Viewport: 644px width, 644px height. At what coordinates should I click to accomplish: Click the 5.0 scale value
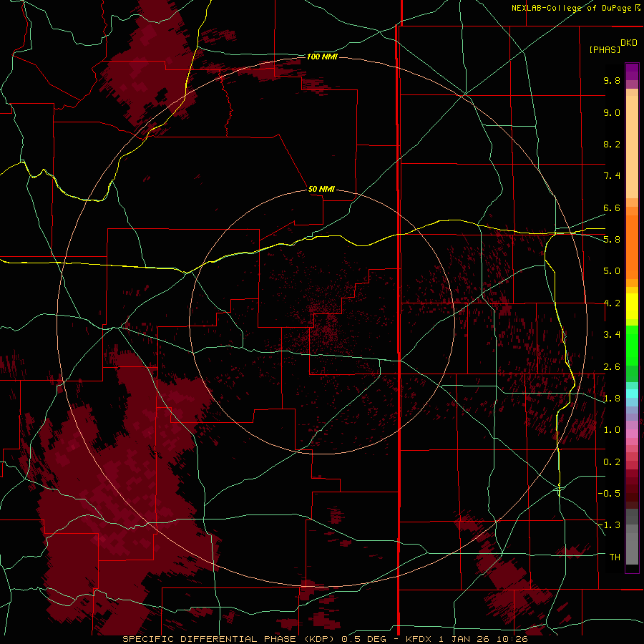(612, 271)
